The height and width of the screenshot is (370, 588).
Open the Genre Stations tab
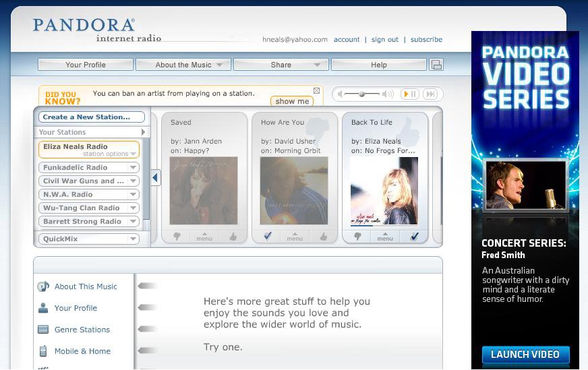tap(82, 330)
